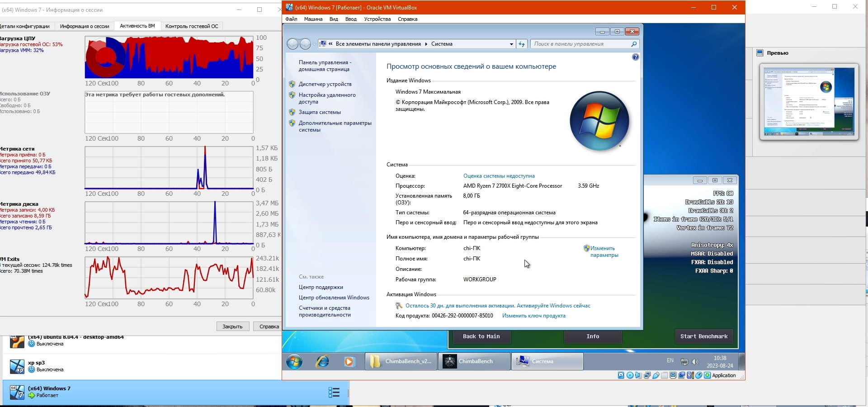Open VirtualBox Файл menu
868x407 pixels.
click(x=292, y=19)
